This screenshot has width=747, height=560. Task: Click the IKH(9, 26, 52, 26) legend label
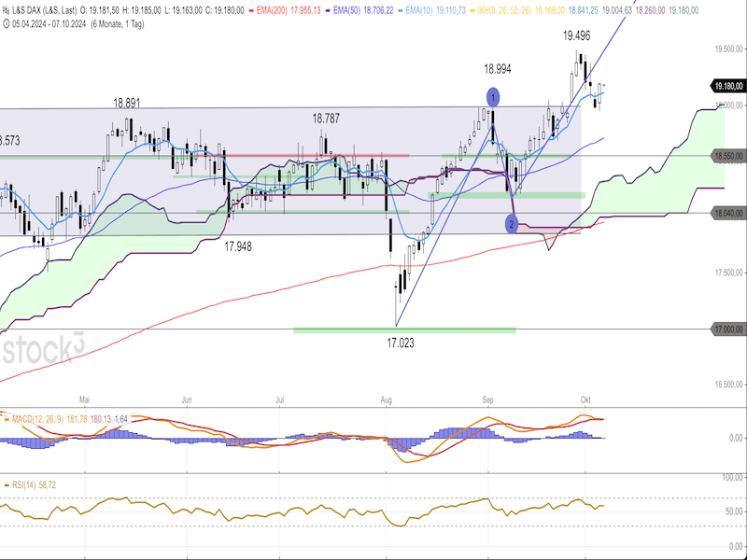click(504, 10)
